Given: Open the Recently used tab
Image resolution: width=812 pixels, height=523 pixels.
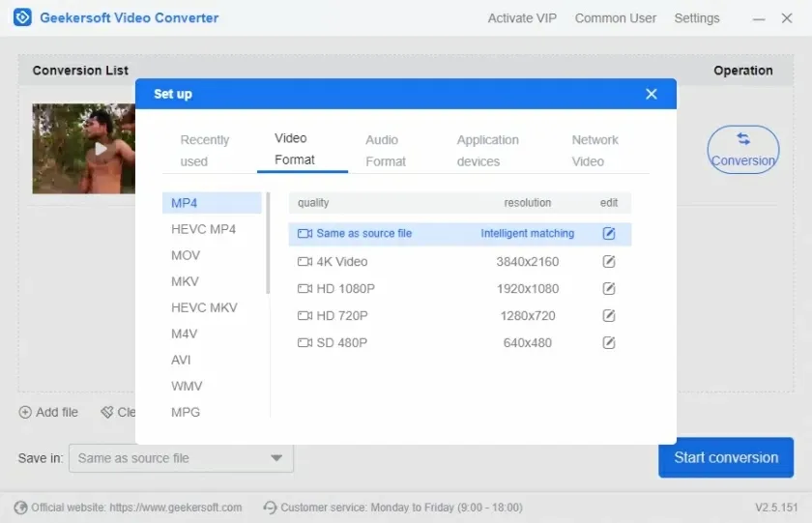Looking at the screenshot, I should pos(205,151).
